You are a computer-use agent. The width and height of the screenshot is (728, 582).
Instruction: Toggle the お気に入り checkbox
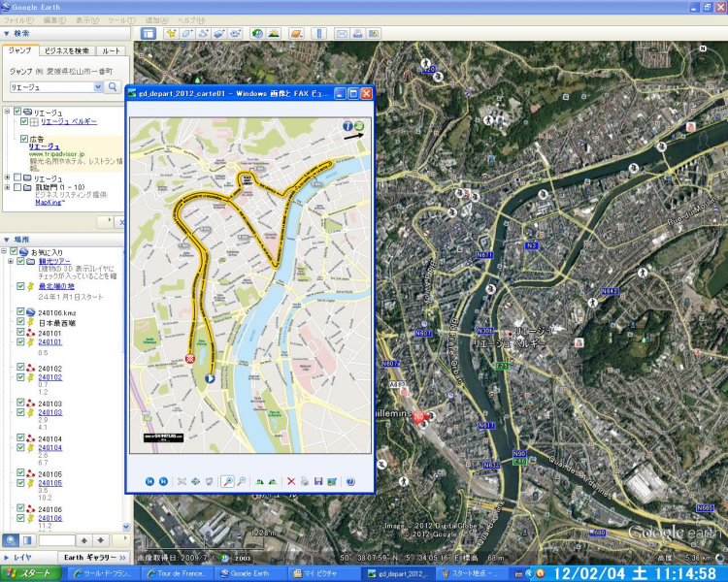click(14, 251)
